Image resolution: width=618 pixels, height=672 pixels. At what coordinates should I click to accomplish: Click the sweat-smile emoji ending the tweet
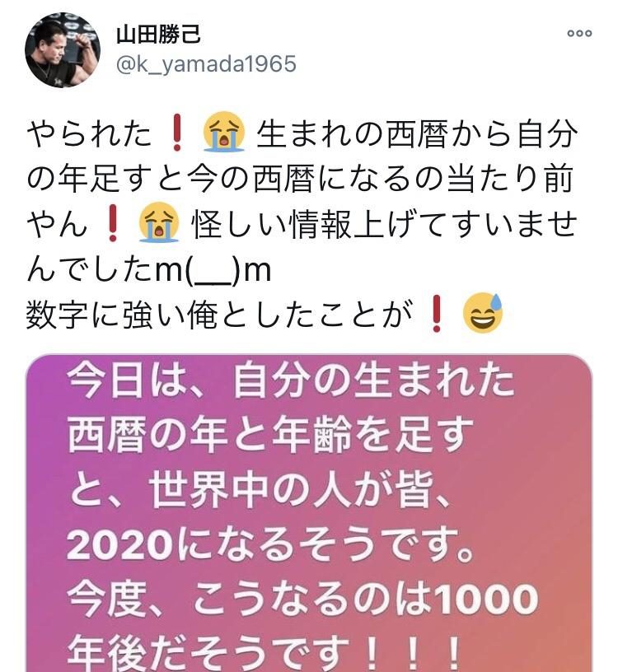point(483,313)
